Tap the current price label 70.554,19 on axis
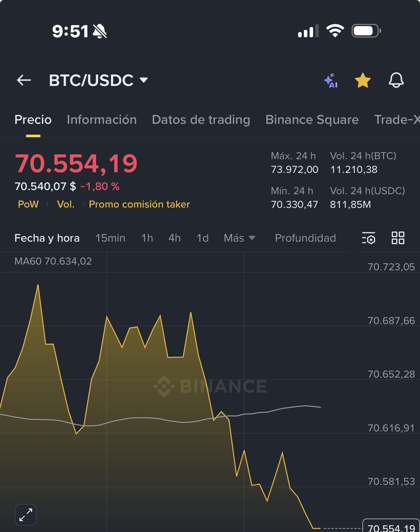 (391, 527)
